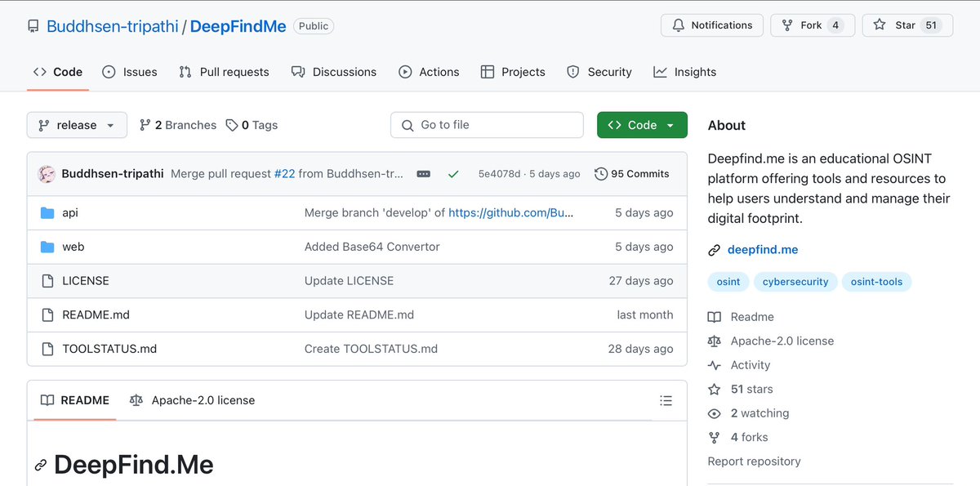Switch to the Actions tab
The image size is (980, 486).
429,72
